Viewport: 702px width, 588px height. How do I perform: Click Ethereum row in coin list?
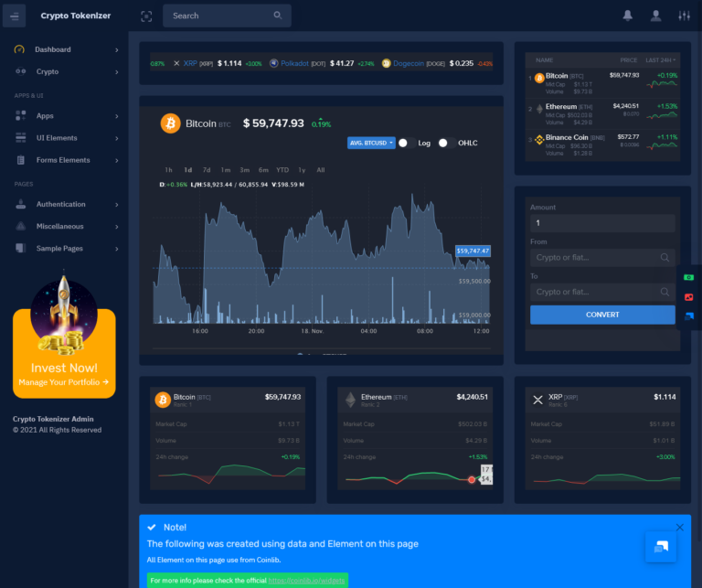pyautogui.click(x=602, y=114)
